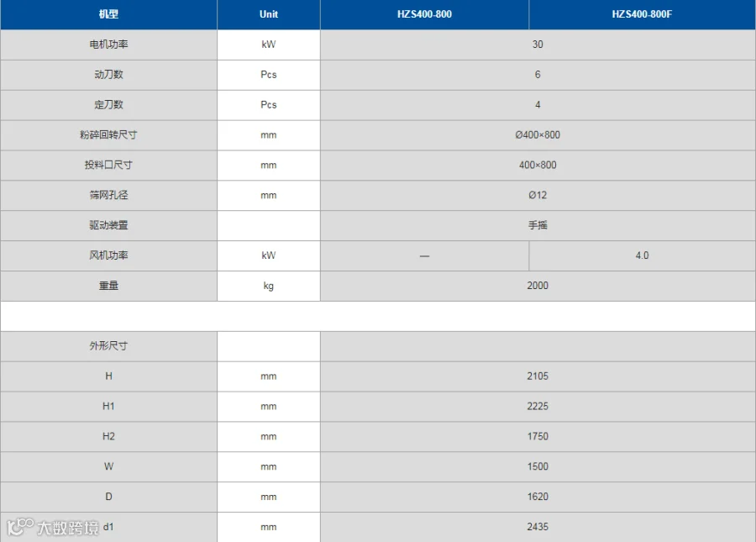756x542 pixels.
Task: Click the mm unit in H row
Action: tap(269, 376)
